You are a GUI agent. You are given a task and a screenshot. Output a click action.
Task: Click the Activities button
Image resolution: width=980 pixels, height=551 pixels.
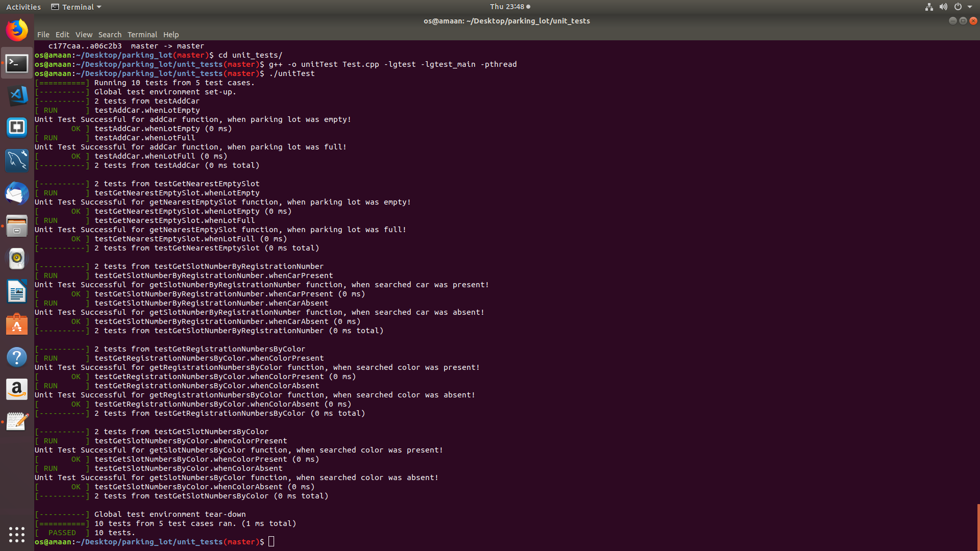[x=23, y=7]
